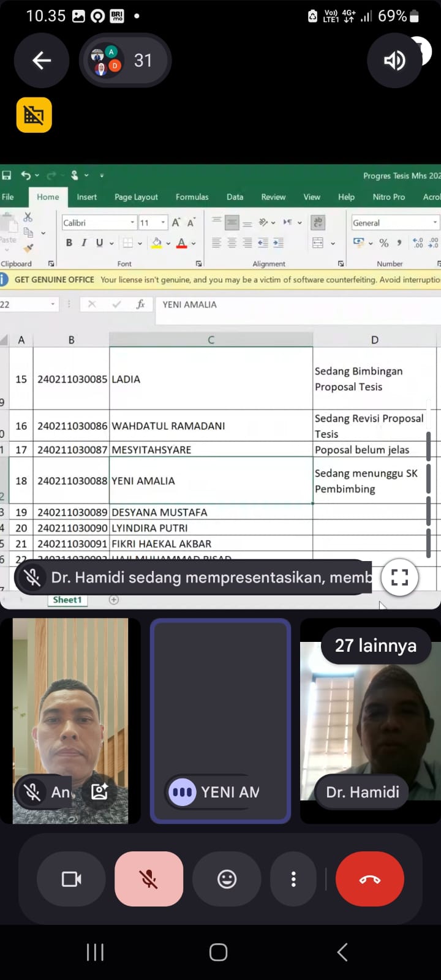Image resolution: width=441 pixels, height=980 pixels.
Task: Click the Decrease Font Size icon
Action: (x=191, y=223)
